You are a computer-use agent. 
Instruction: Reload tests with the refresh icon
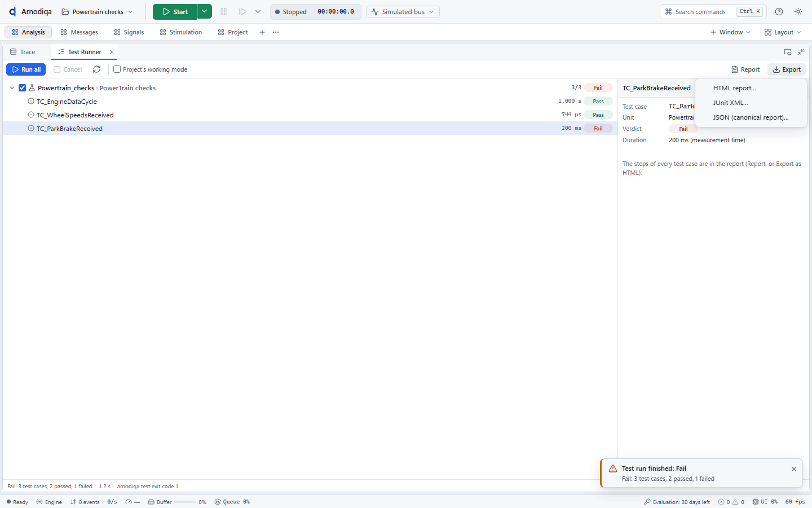click(x=97, y=69)
